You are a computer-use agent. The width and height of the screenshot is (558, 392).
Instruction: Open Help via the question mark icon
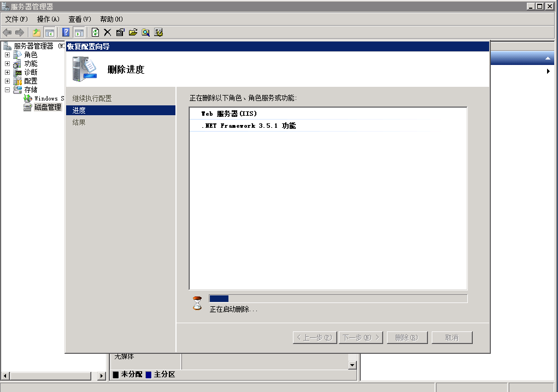[x=66, y=32]
